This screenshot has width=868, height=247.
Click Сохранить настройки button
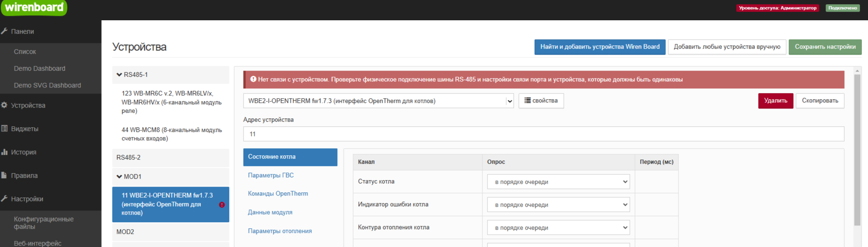[x=825, y=47]
